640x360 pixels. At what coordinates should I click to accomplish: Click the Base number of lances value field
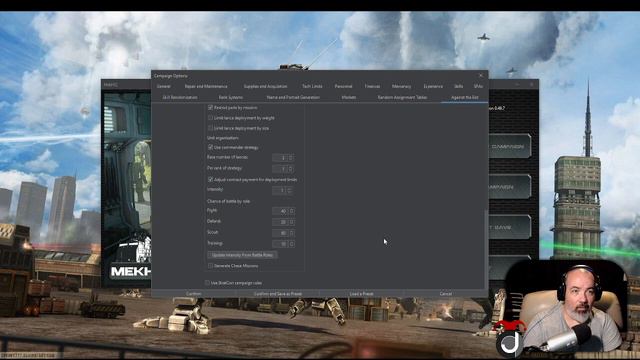[x=280, y=158]
